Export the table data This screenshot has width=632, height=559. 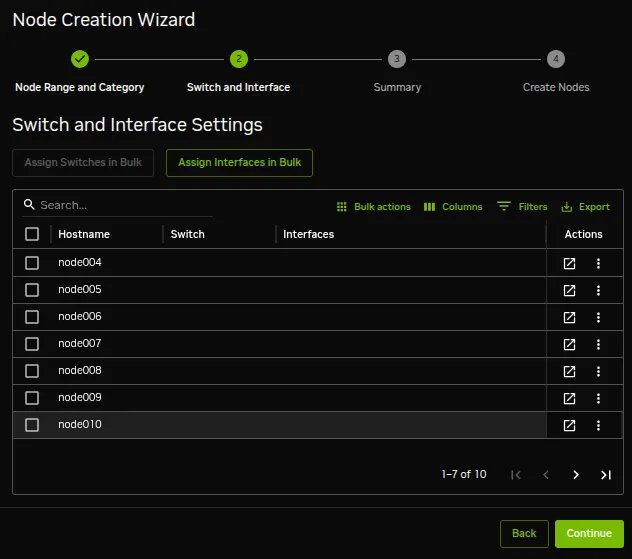coord(585,207)
